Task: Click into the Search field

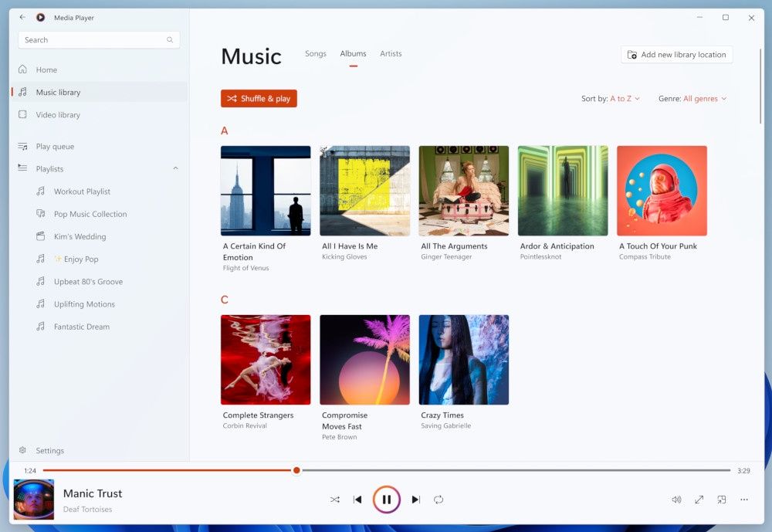Action: point(99,40)
